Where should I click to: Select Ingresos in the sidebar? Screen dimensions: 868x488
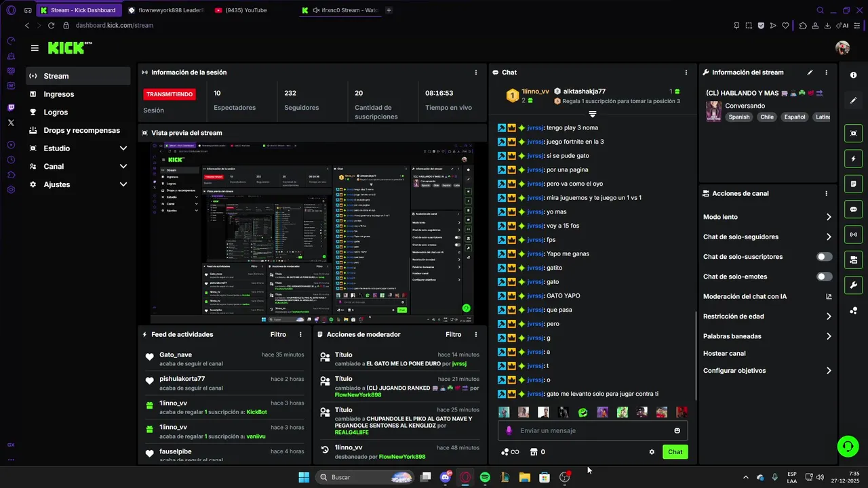(x=78, y=94)
